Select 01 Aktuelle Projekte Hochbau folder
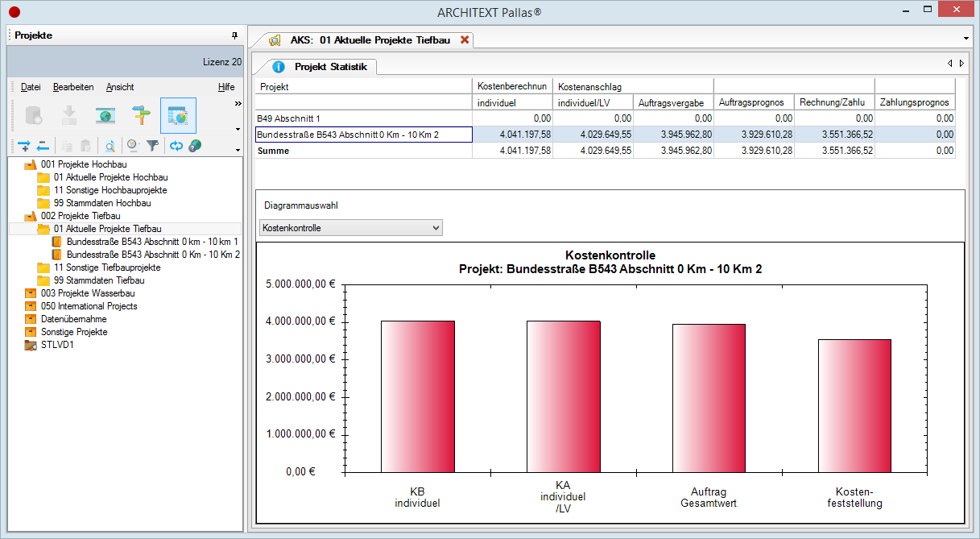 point(111,177)
